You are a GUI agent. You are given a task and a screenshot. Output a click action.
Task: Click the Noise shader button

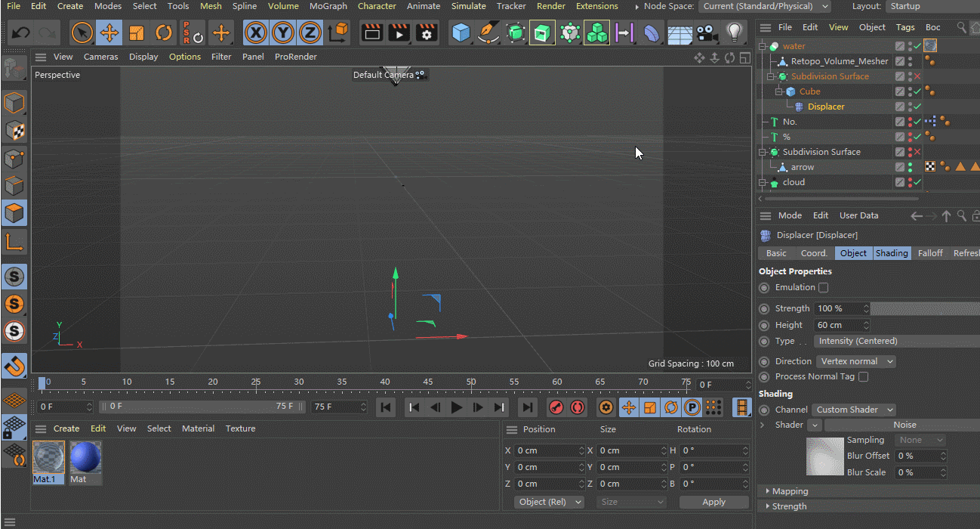pyautogui.click(x=904, y=425)
